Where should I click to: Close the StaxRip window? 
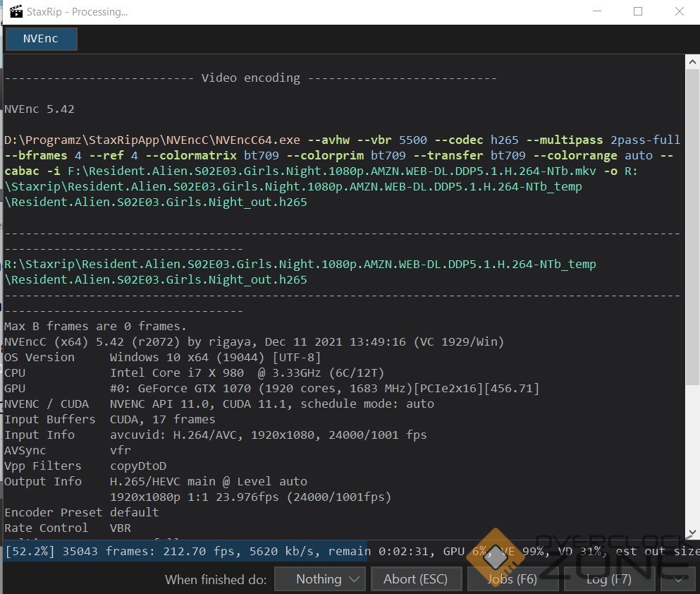[x=679, y=11]
